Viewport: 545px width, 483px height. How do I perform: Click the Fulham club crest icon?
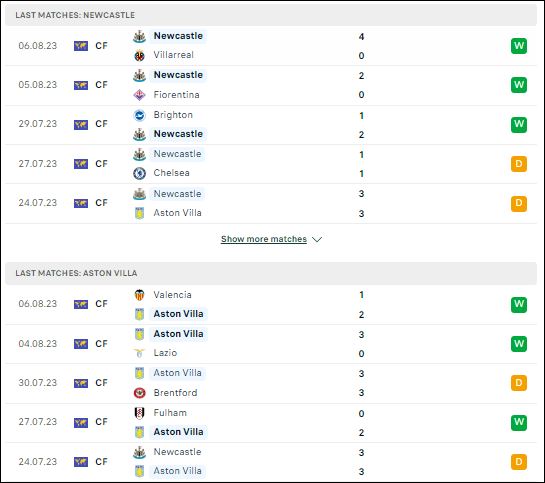pos(139,413)
